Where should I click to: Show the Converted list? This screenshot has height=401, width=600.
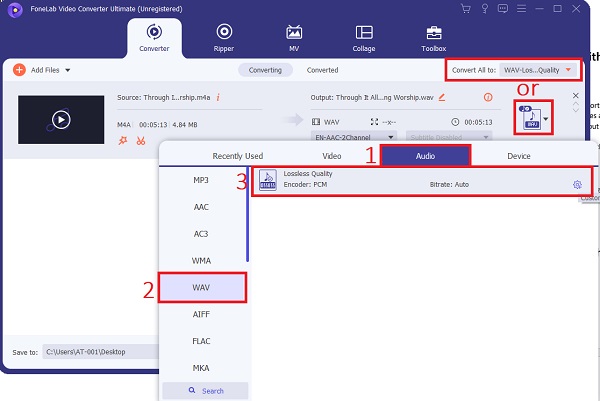coord(323,70)
